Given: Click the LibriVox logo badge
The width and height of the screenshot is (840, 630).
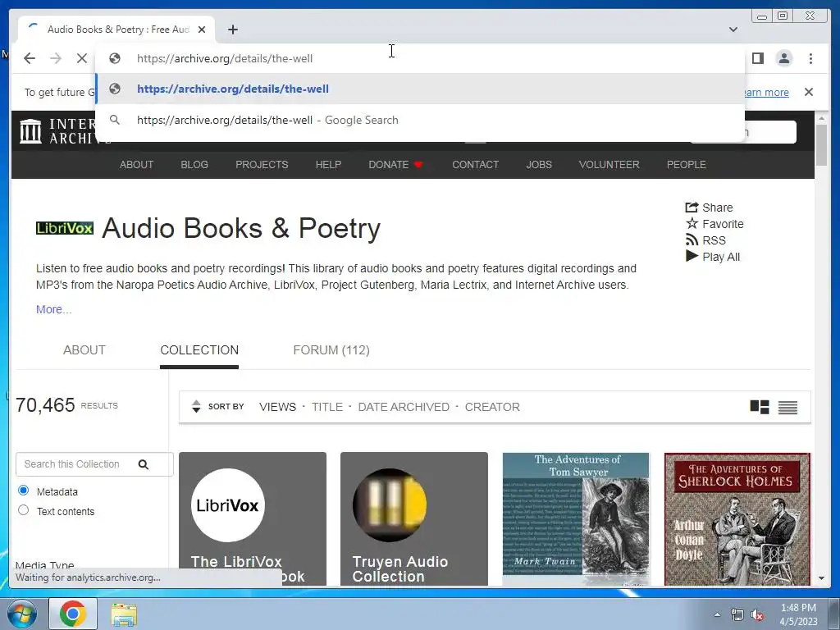Looking at the screenshot, I should [65, 228].
